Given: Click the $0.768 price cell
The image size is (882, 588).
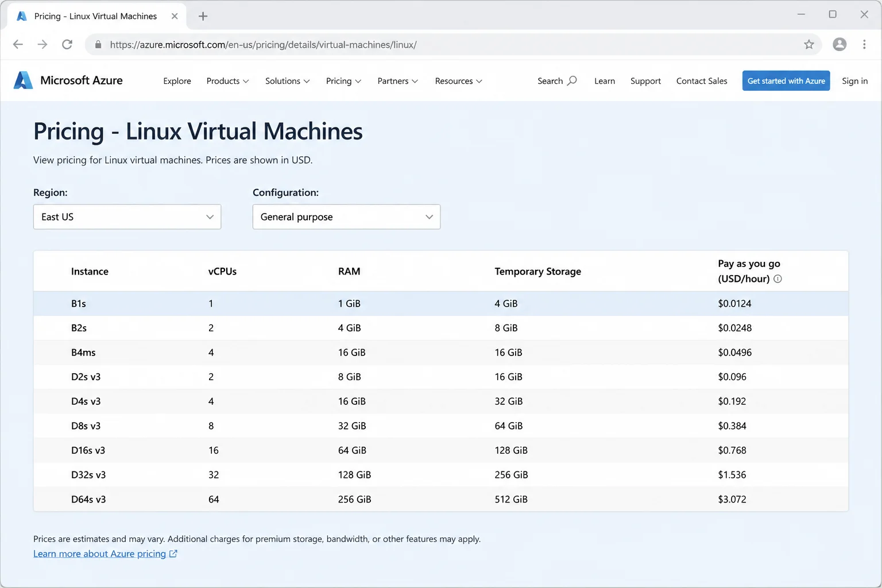Looking at the screenshot, I should click(x=732, y=450).
